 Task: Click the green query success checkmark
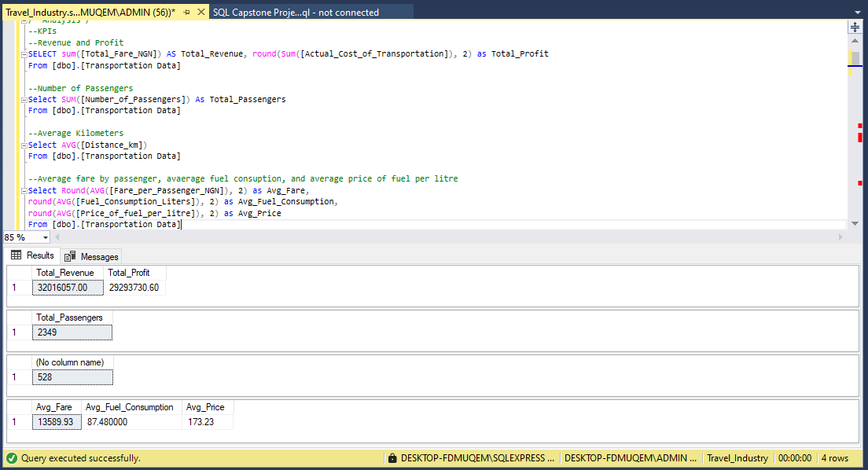click(11, 457)
